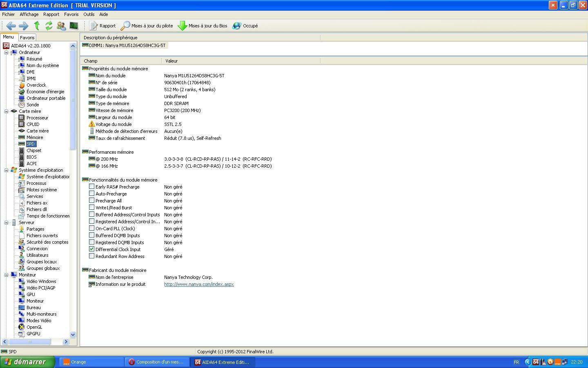Collapse the Serveur tree node

click(x=7, y=222)
